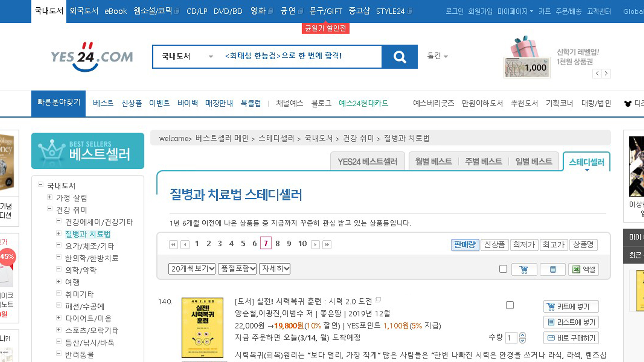Expand the 다이어트/미용 category

coord(59,318)
